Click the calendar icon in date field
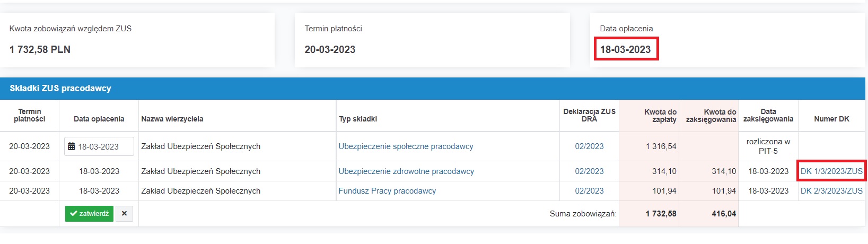868x244 pixels. pyautogui.click(x=71, y=147)
